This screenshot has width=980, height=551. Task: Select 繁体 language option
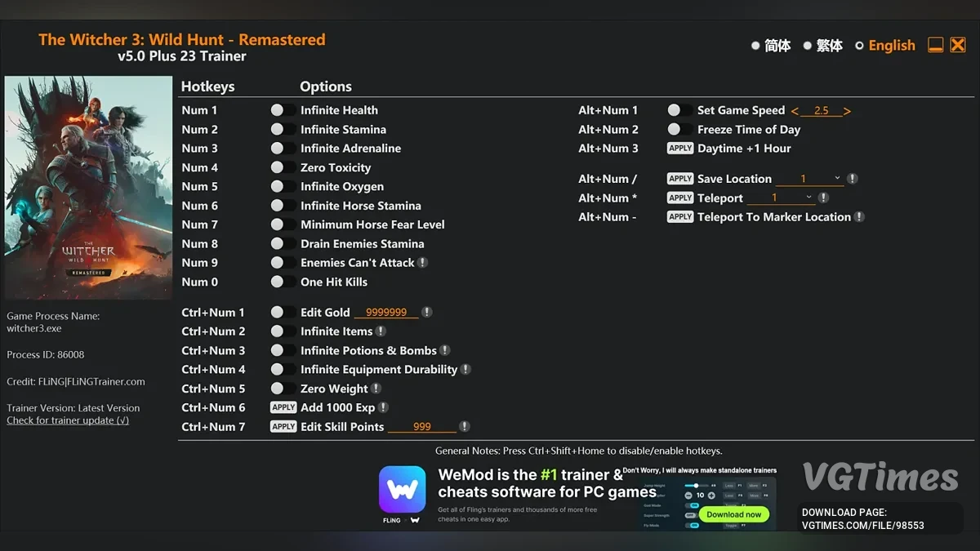coord(823,46)
